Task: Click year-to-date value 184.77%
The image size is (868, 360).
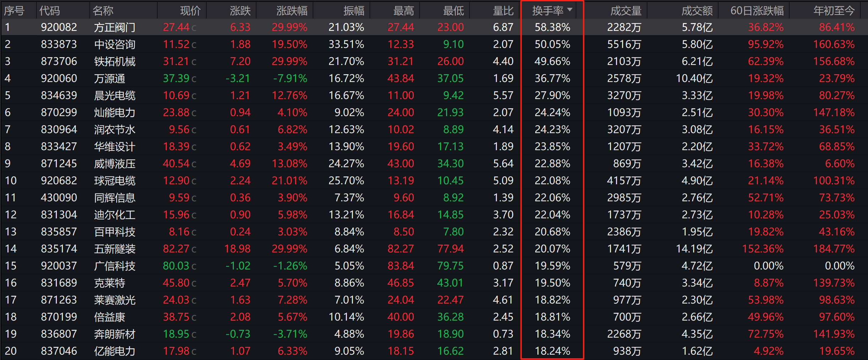Action: [x=834, y=249]
